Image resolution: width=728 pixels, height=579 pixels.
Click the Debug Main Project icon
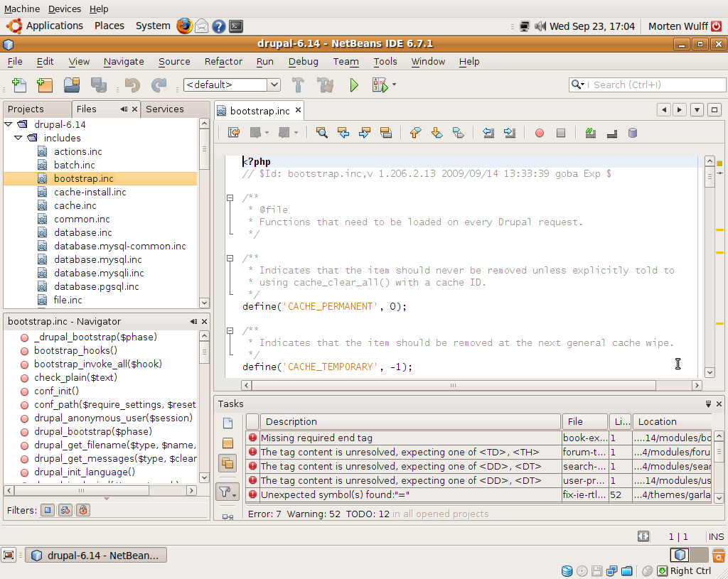(x=380, y=85)
